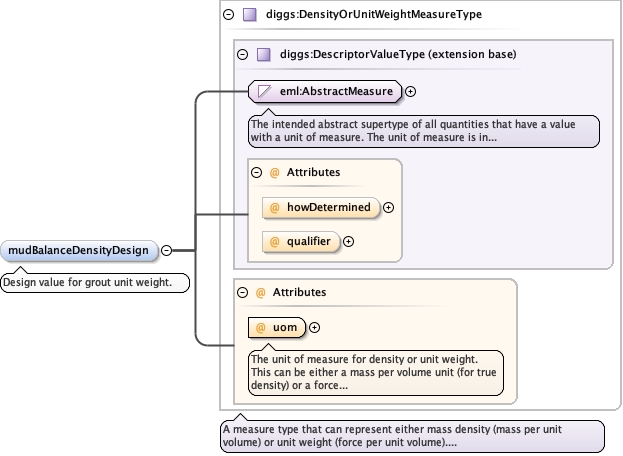Click the 'Design value for grout unit weight' note
Screen dimensions: 623x456
[87, 282]
